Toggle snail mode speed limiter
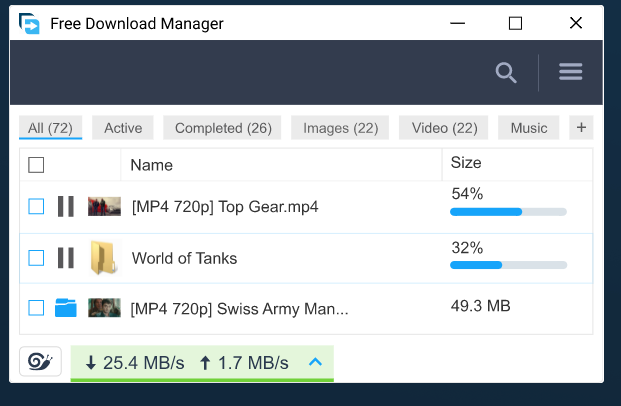The width and height of the screenshot is (621, 406). (40, 362)
